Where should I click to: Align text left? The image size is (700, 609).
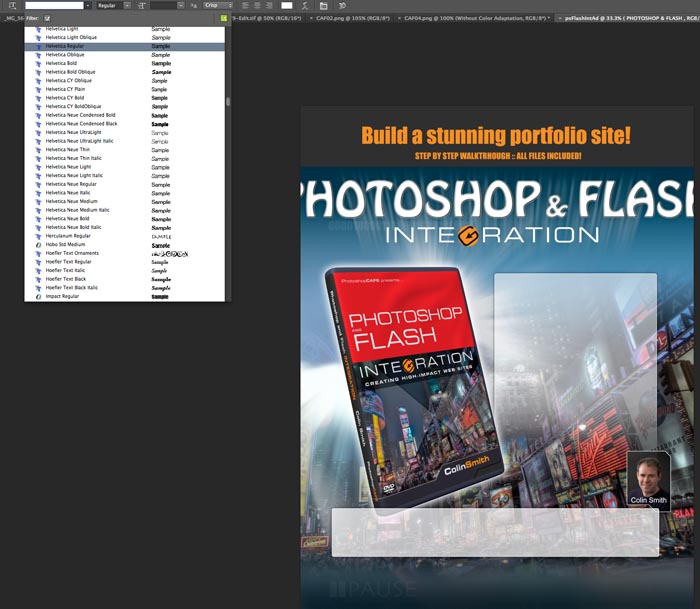tap(245, 5)
